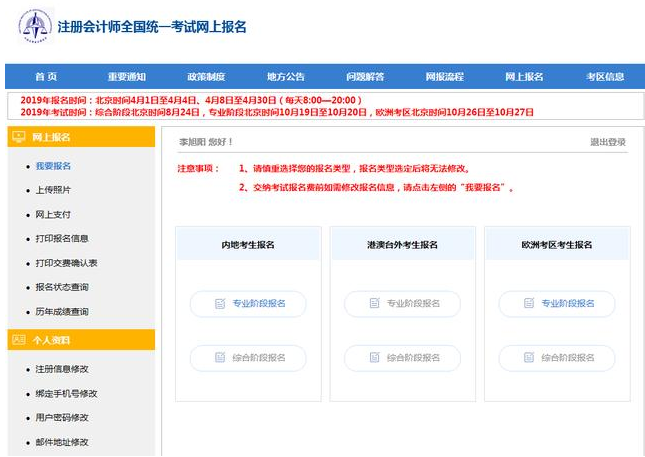Select 网上报名 in the top nav bar
The image size is (645, 457).
tap(524, 77)
